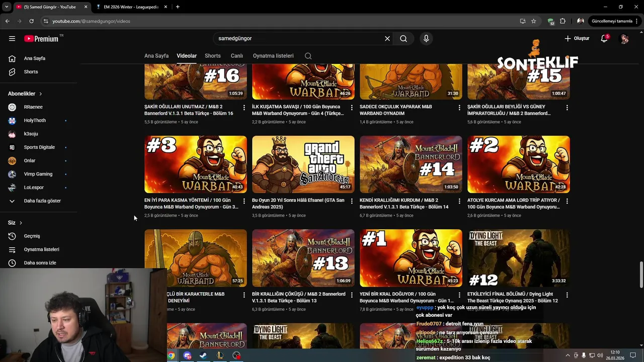
Task: Open options menu for İLK KUŞATMA SAVAŞI video
Action: pyautogui.click(x=352, y=108)
